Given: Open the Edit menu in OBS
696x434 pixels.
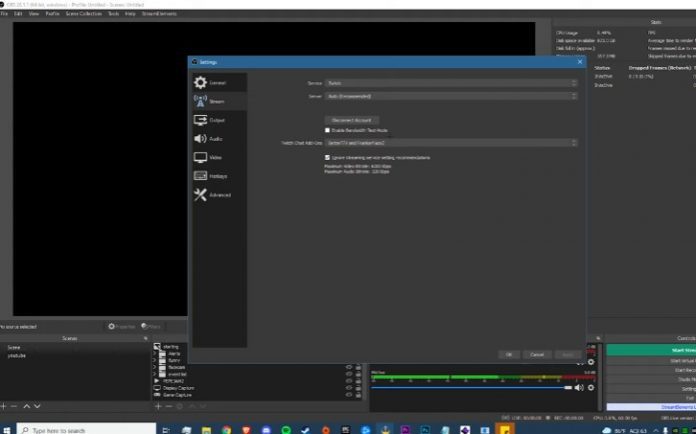Looking at the screenshot, I should [18, 14].
